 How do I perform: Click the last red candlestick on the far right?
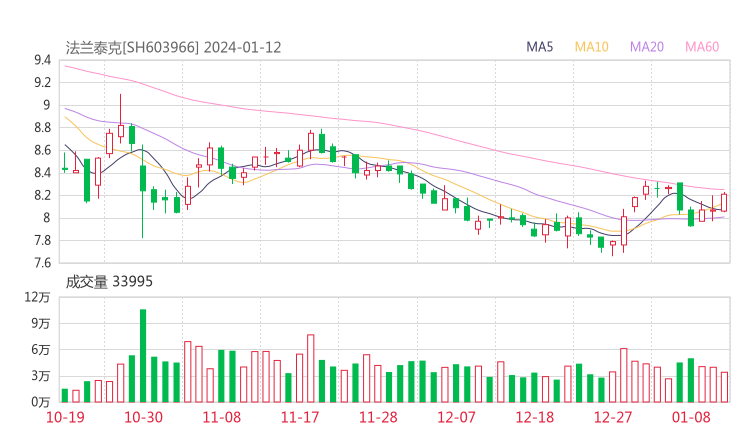click(724, 203)
